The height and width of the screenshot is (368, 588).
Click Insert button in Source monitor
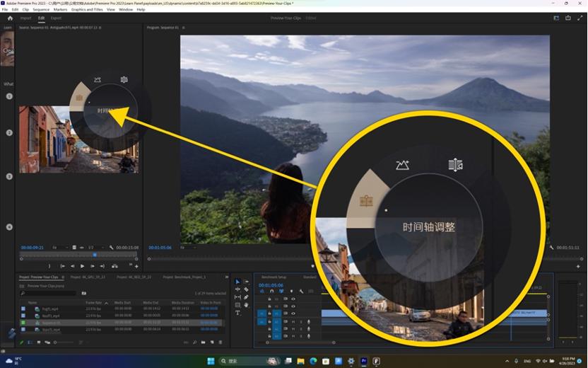click(x=114, y=266)
